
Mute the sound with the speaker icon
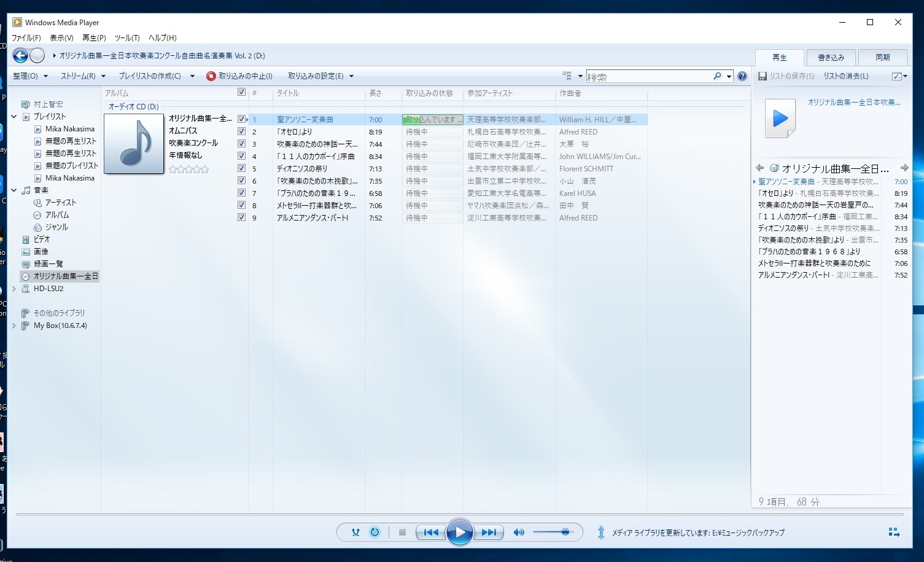pyautogui.click(x=519, y=533)
